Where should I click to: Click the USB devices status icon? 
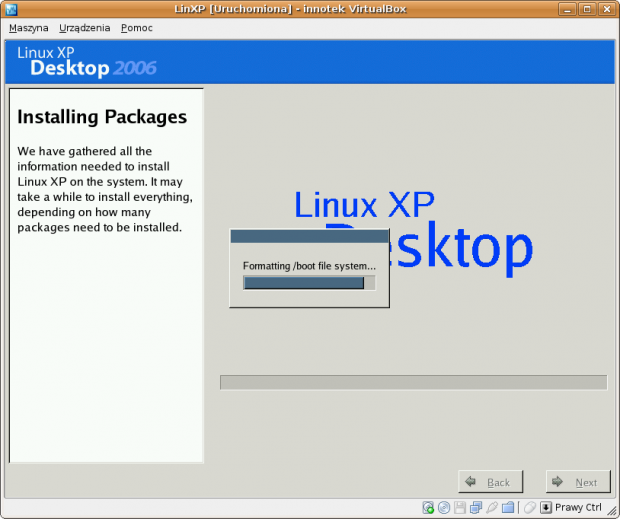click(x=491, y=508)
